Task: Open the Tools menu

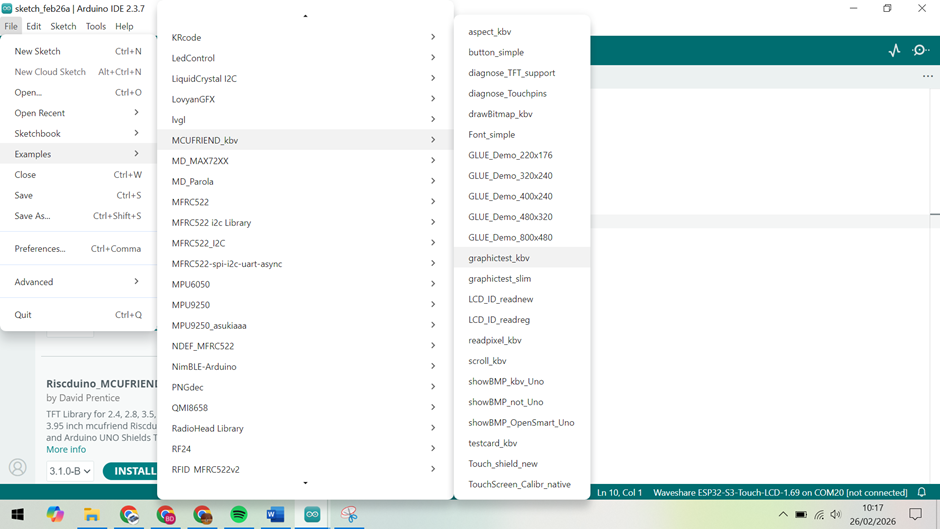Action: pyautogui.click(x=95, y=26)
